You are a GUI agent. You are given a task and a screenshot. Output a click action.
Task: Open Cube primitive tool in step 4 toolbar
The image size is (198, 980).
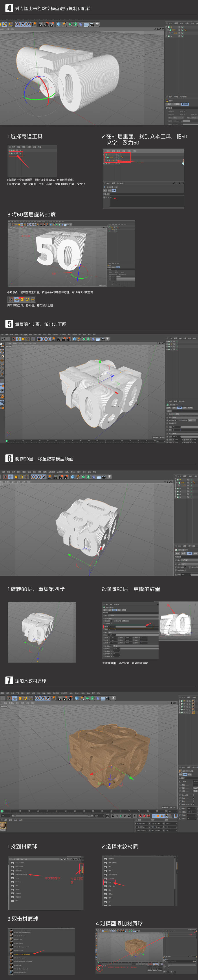click(59, 24)
